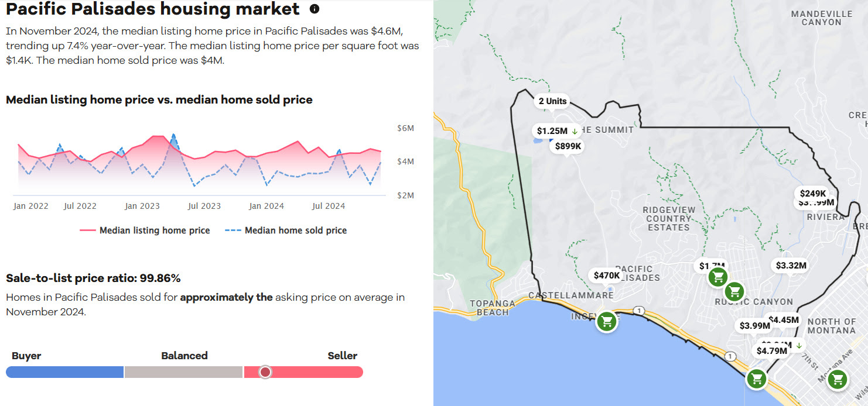The width and height of the screenshot is (868, 406).
Task: Select the $470K price marker on map
Action: point(606,275)
